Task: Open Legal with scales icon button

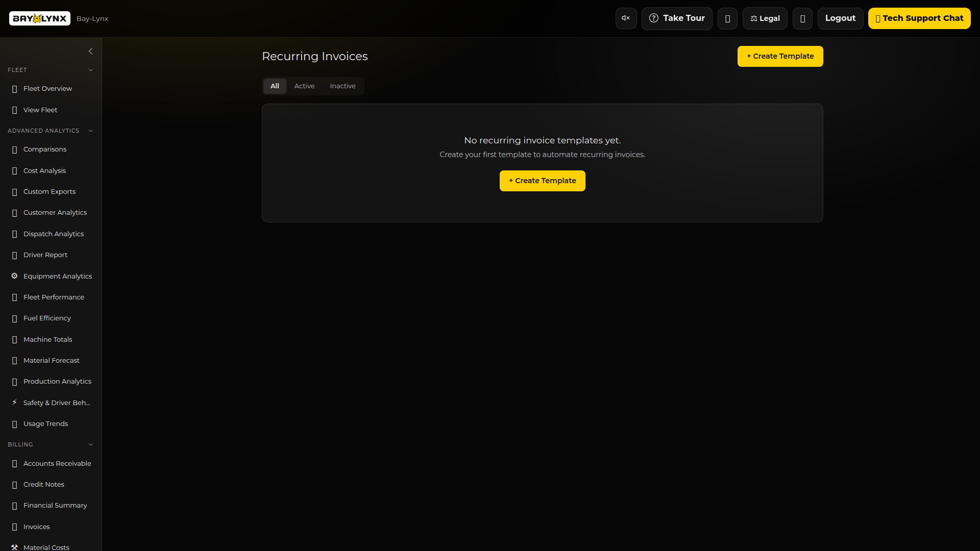Action: coord(765,18)
